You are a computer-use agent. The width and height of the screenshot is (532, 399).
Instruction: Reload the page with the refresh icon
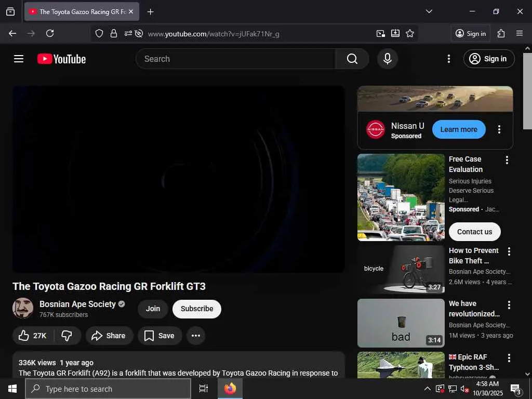click(x=50, y=33)
